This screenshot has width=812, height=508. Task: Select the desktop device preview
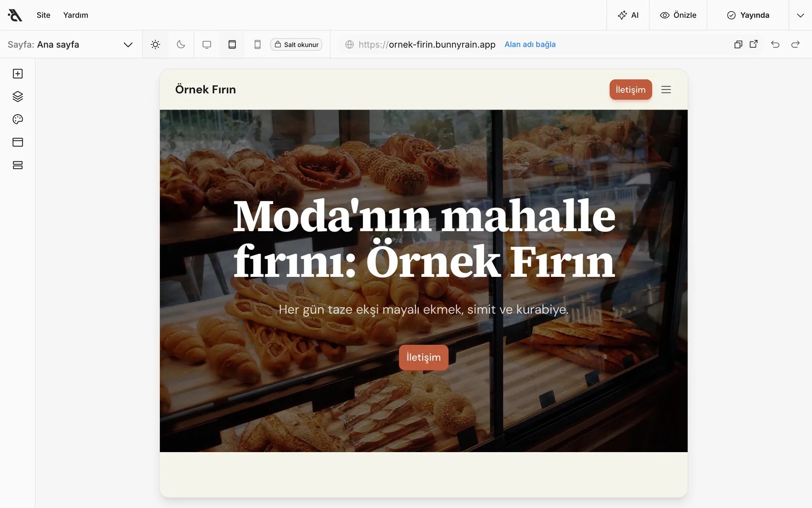click(207, 44)
